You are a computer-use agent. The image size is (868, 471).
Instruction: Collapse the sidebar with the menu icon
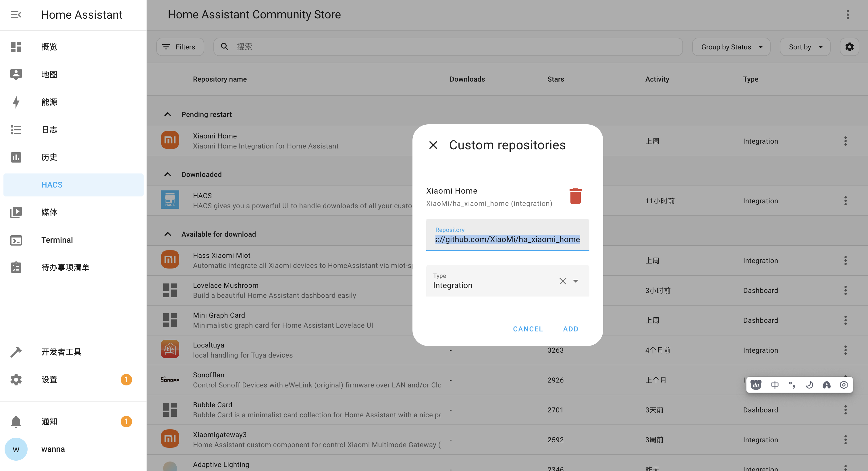coord(16,15)
